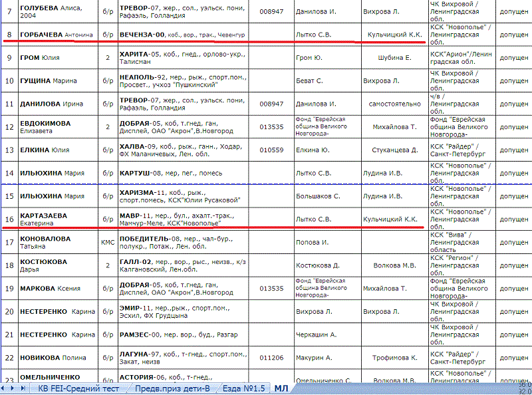Click the trainer cell Стуканцева Д.
This screenshot has height=395, width=532.
(x=394, y=150)
